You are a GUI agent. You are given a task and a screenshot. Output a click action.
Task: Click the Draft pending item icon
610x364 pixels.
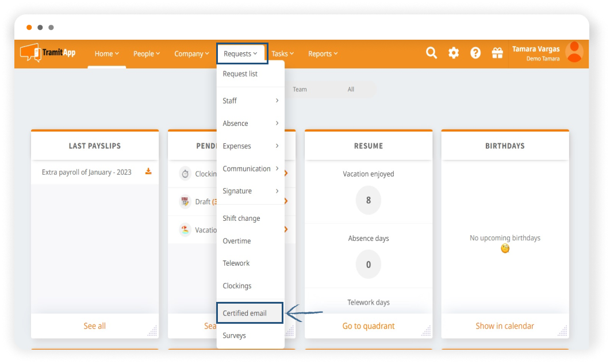point(185,202)
